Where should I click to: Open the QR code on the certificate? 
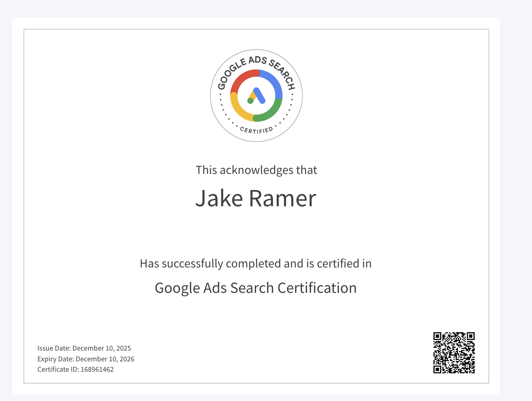[x=454, y=353]
